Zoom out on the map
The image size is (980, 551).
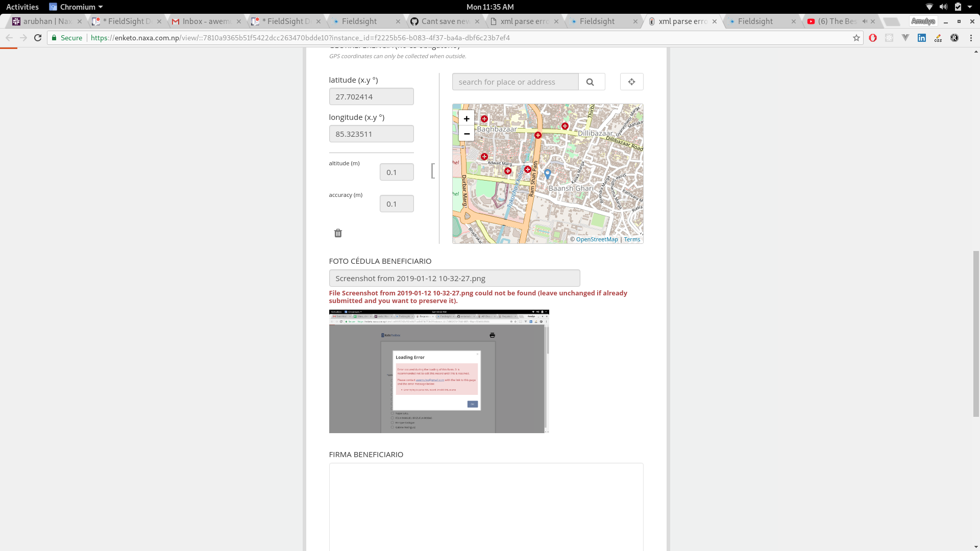[467, 134]
